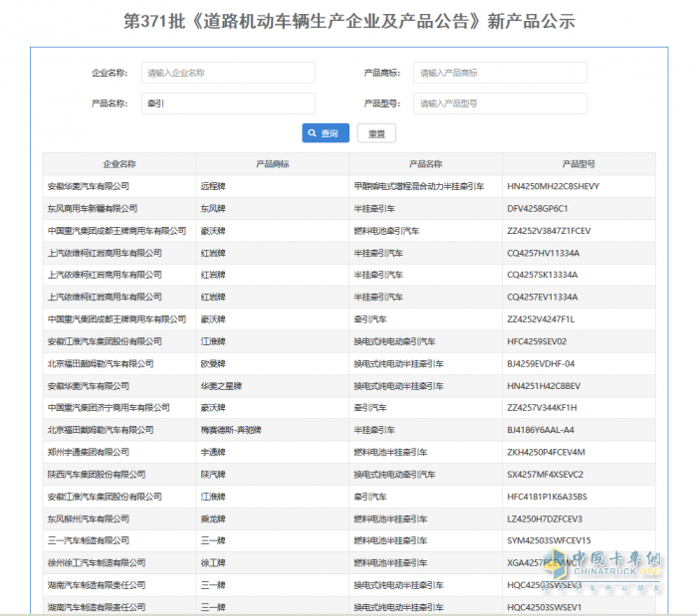This screenshot has width=697, height=616.
Task: Click the 产品名称 column header
Action: [x=425, y=164]
